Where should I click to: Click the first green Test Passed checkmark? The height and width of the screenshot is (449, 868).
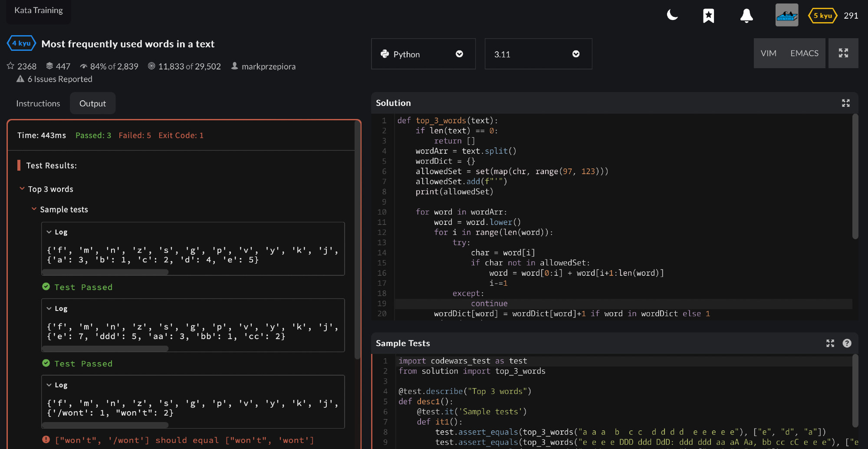pyautogui.click(x=46, y=287)
